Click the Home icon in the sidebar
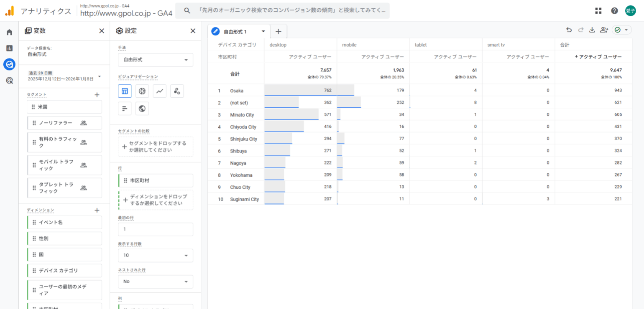644x309 pixels. [x=9, y=31]
